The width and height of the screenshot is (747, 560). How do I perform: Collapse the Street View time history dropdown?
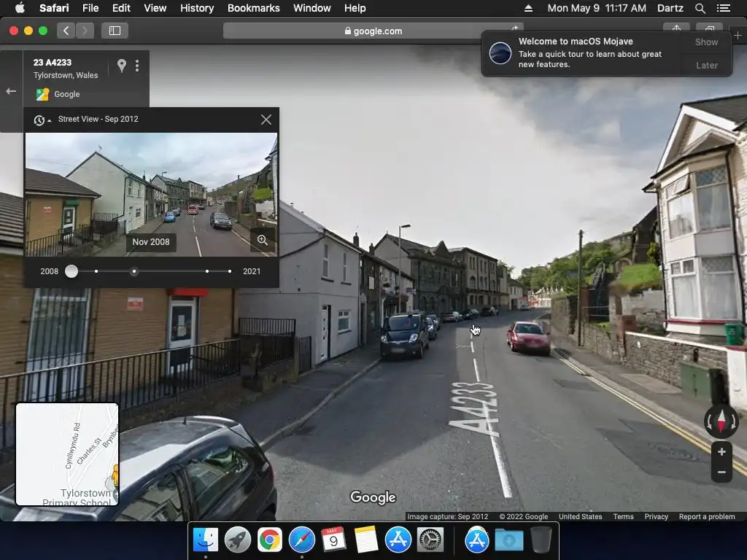[42, 120]
